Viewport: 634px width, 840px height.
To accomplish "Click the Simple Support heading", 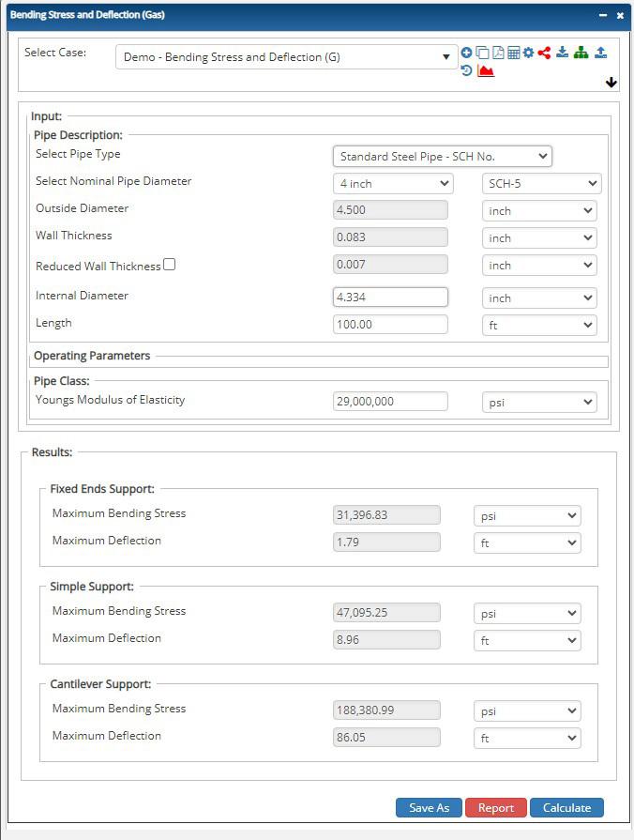I will point(92,587).
